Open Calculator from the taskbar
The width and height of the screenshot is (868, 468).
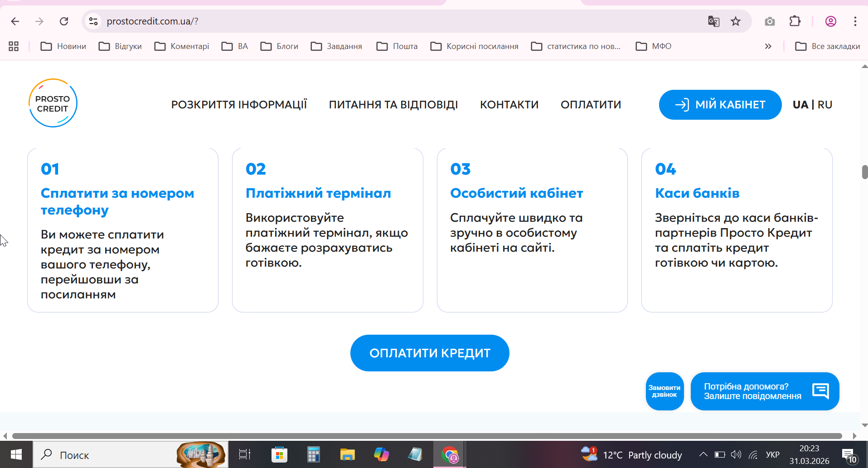pos(313,454)
